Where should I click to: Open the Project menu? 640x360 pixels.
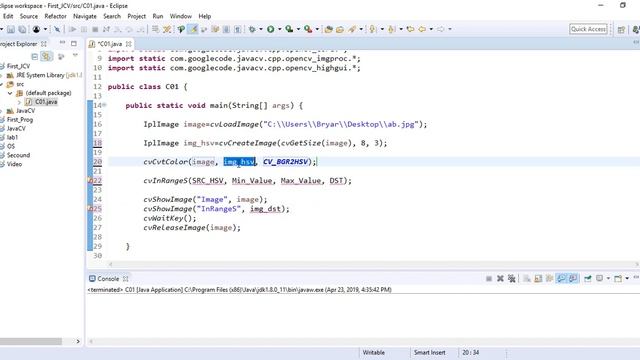(136, 16)
